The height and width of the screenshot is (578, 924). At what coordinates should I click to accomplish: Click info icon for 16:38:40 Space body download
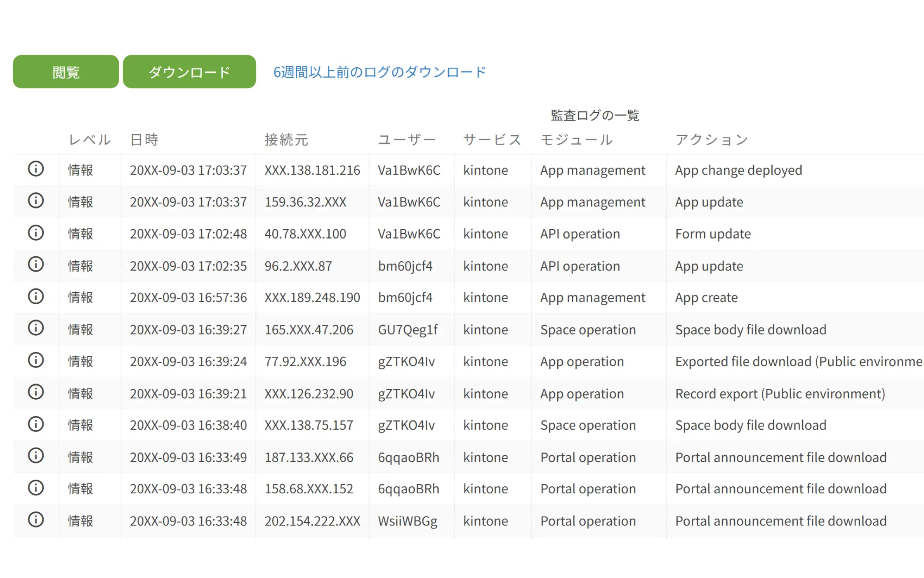(x=36, y=424)
